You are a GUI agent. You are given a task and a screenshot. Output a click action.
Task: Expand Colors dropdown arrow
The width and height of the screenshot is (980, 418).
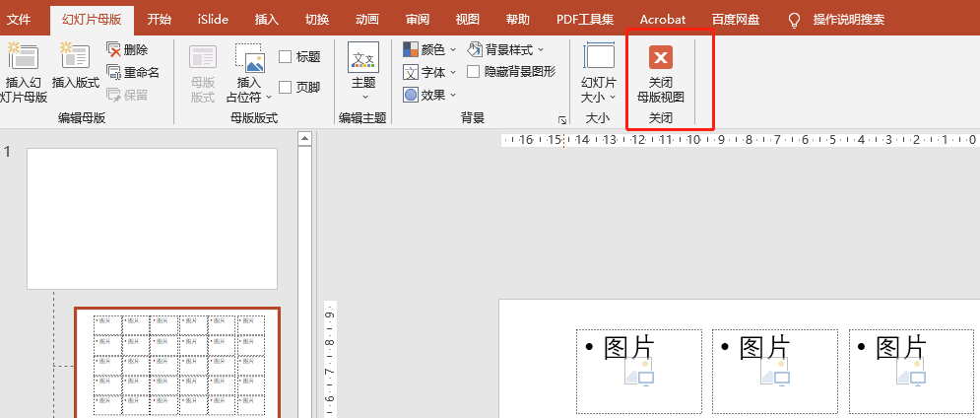point(453,49)
